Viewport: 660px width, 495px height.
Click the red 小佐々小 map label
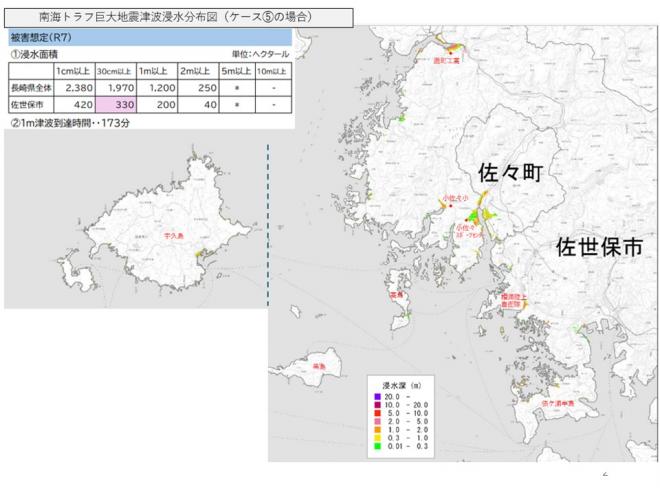tap(455, 198)
